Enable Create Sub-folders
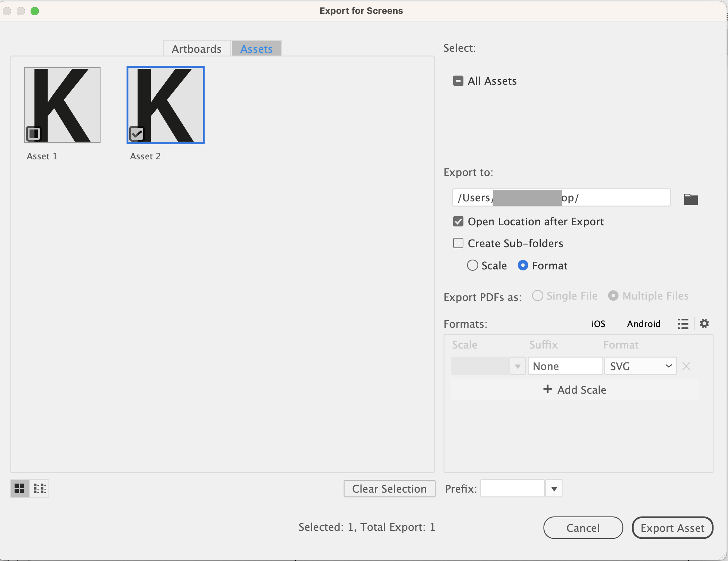Viewport: 728px width, 561px height. [x=458, y=243]
